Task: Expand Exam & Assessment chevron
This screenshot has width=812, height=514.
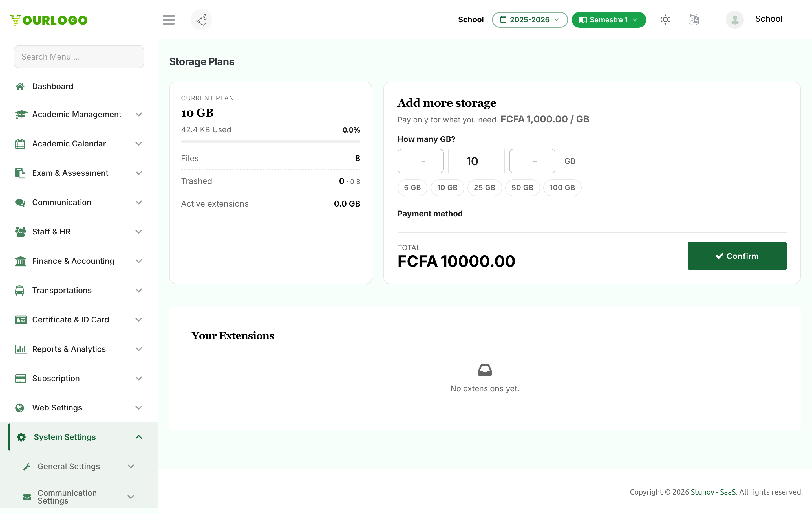Action: pos(139,173)
